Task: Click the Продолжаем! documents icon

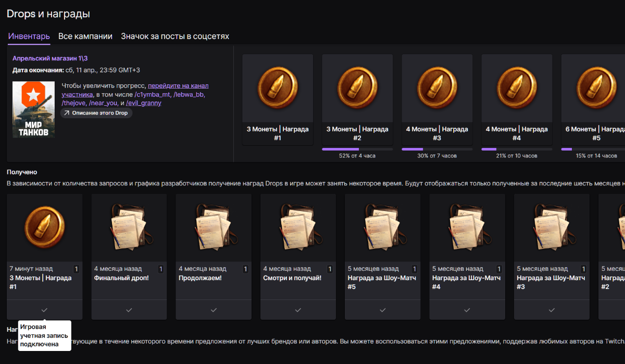Action: [x=214, y=227]
